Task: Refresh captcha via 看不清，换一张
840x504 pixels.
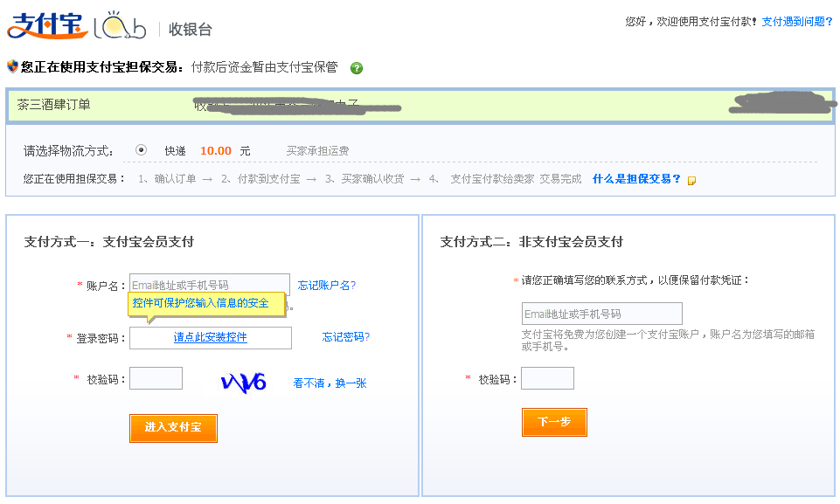Action: pyautogui.click(x=330, y=383)
